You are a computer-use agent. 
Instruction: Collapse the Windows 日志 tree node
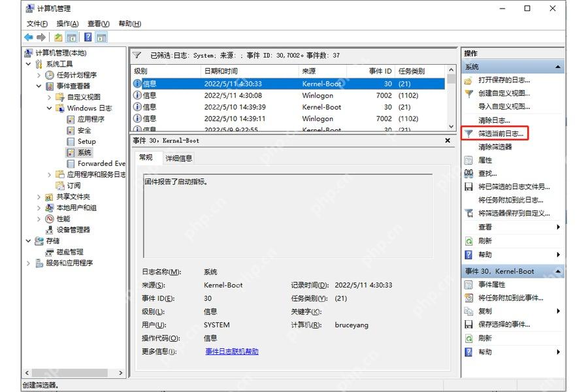(x=49, y=108)
